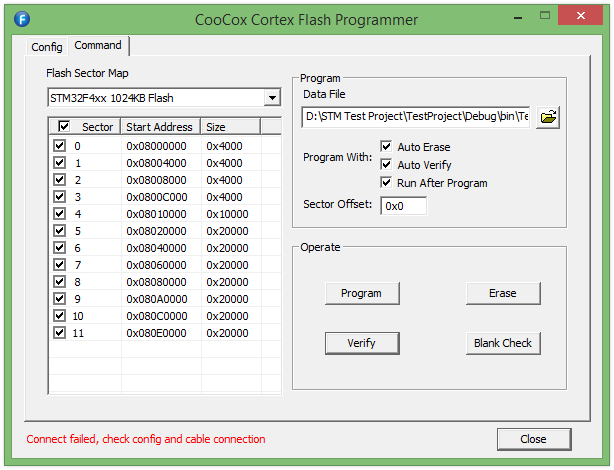The height and width of the screenshot is (470, 614).
Task: Click the Erase button
Action: pos(503,293)
